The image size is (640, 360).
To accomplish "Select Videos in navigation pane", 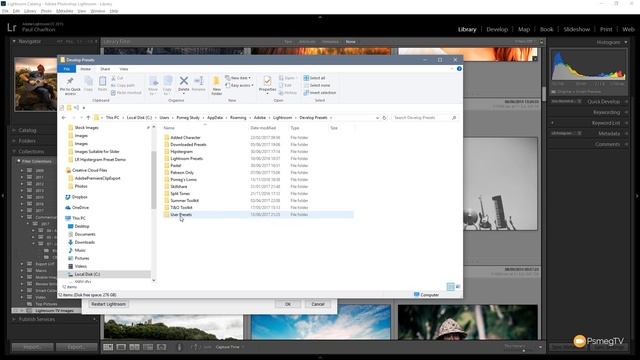I will tap(78, 266).
